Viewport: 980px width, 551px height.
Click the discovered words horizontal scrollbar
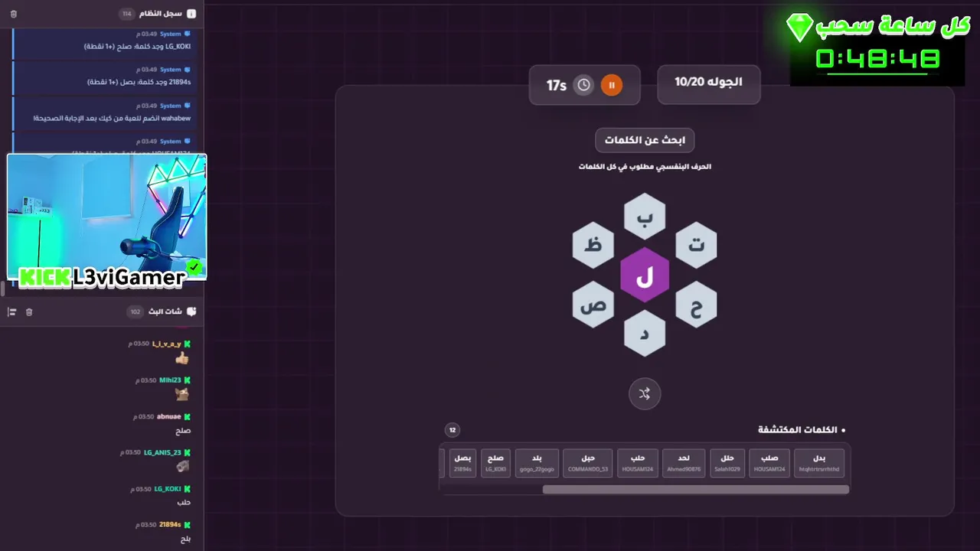[x=695, y=490]
